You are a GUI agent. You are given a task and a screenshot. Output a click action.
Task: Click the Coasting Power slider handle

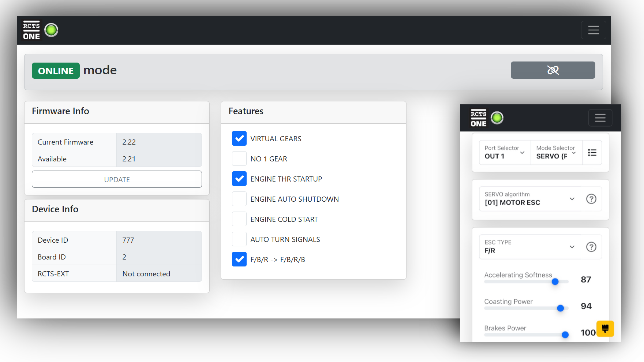tap(560, 308)
